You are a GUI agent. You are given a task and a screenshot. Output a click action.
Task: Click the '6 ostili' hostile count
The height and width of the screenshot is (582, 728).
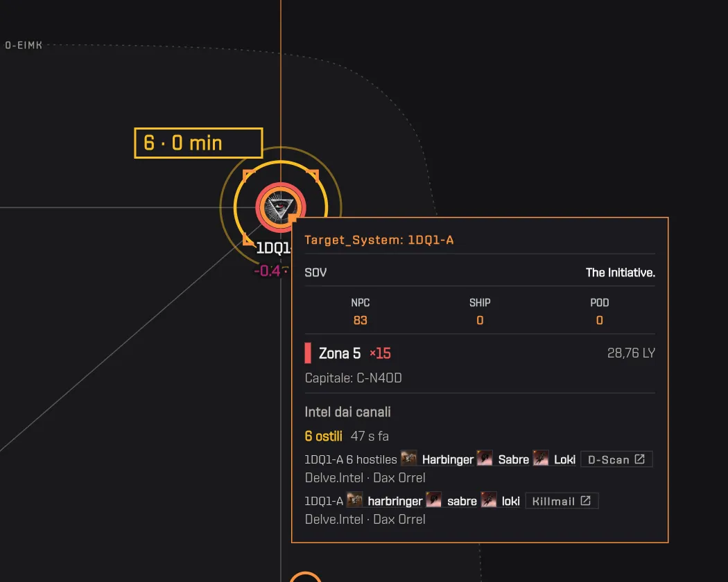(324, 436)
